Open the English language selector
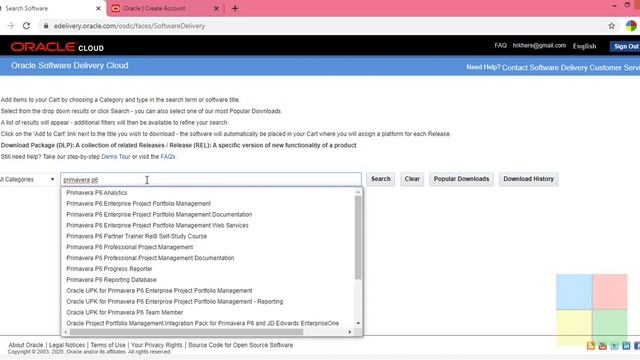Viewport: 640px width, 360px height. pyautogui.click(x=584, y=46)
